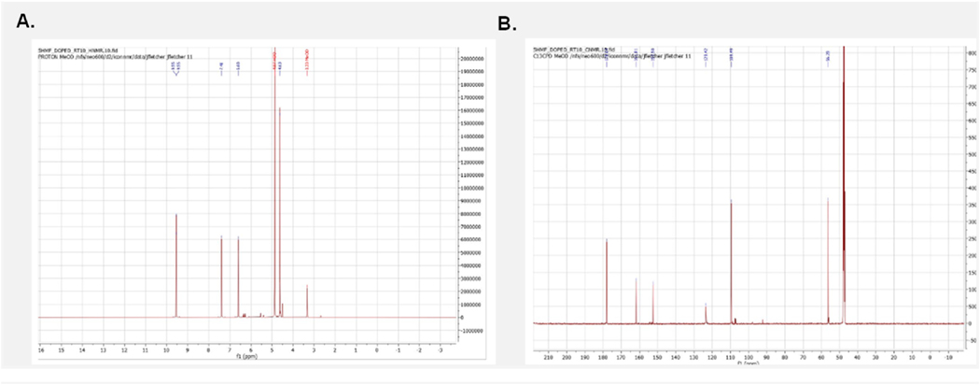Click the panel label "A."
Image resolution: width=980 pixels, height=385 pixels.
(26, 21)
